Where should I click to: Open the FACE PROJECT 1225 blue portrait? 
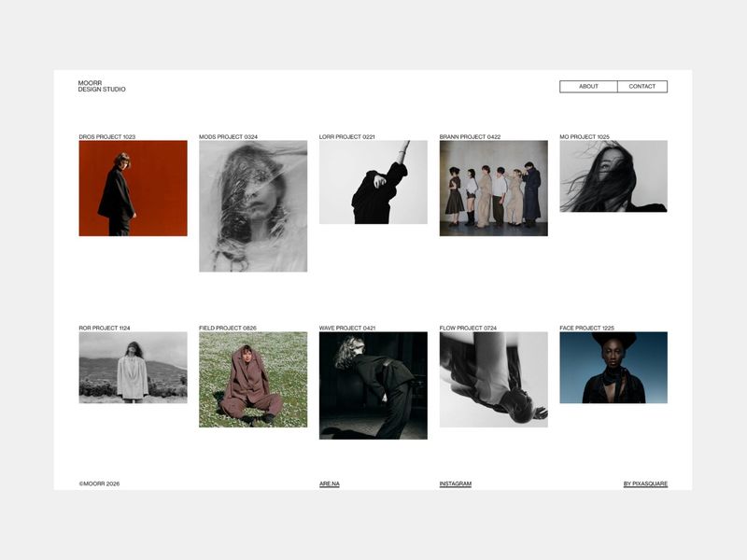(x=613, y=368)
